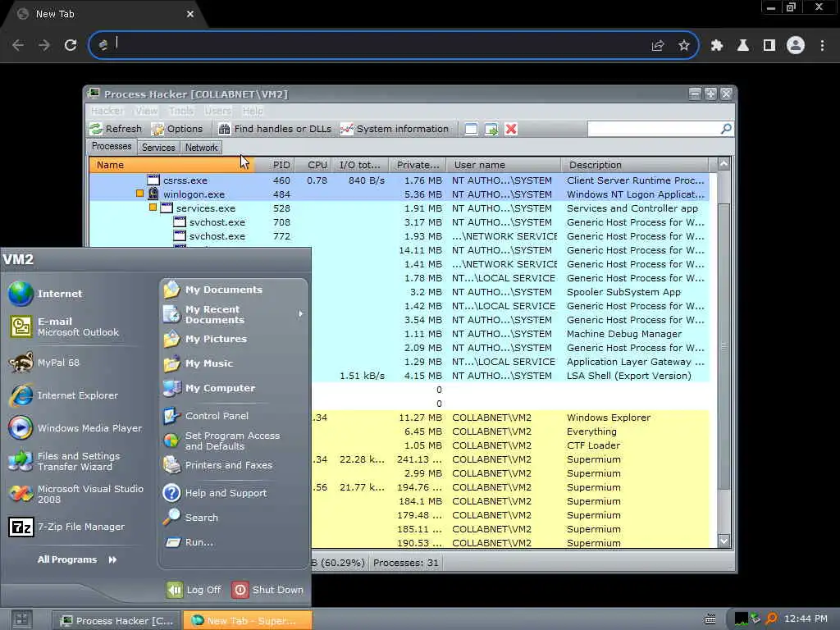The height and width of the screenshot is (630, 840).
Task: Reload the page in the browser
Action: 71,45
